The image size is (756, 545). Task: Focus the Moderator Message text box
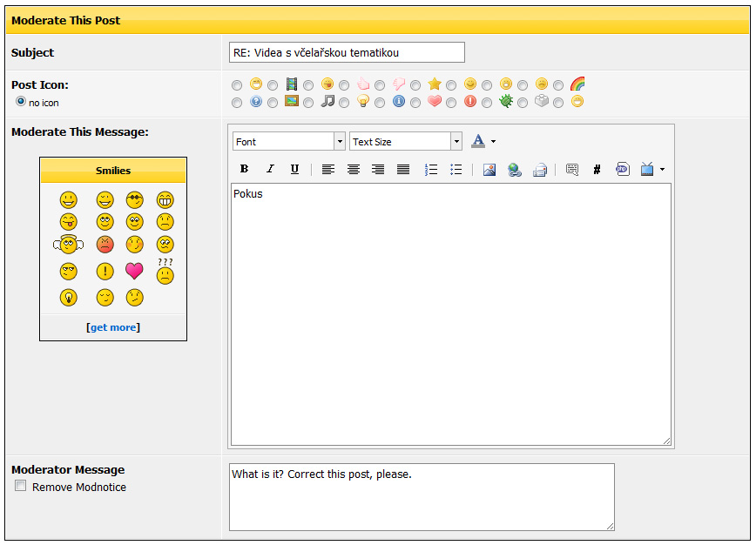click(x=422, y=497)
